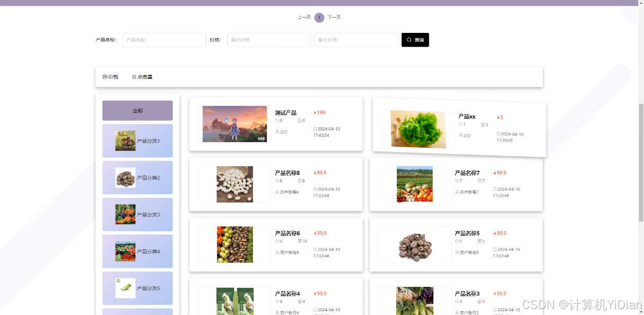The image size is (644, 315).
Task: Focus the 最大价格 input field
Action: [x=356, y=40]
